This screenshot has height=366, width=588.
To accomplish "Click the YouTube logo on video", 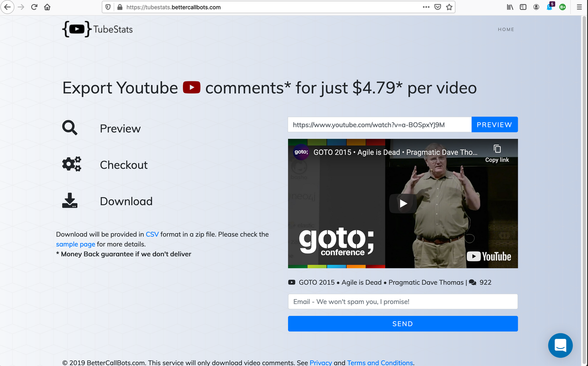I will 489,257.
